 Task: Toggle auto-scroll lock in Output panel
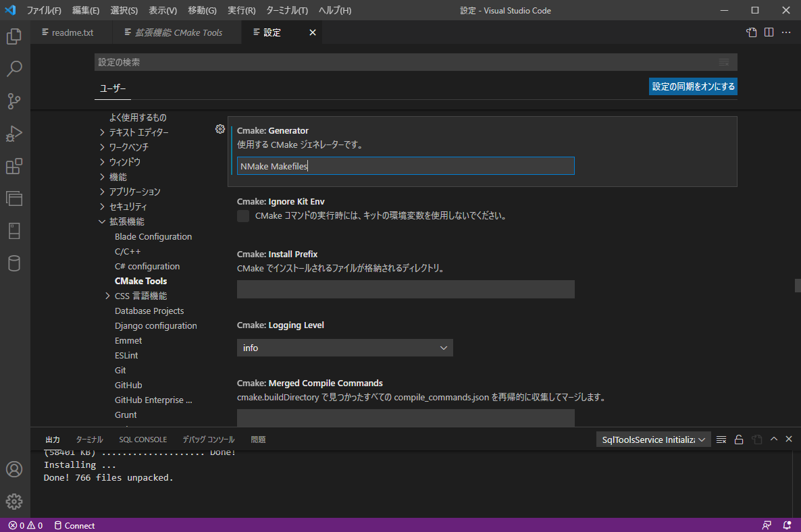[x=738, y=439]
